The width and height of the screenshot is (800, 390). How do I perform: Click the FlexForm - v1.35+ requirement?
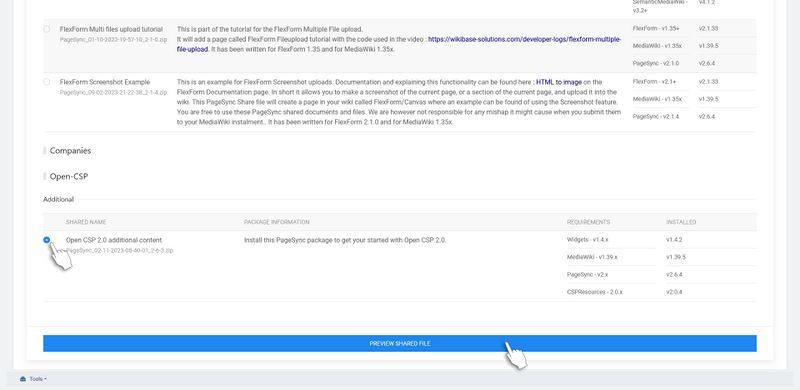(x=656, y=29)
